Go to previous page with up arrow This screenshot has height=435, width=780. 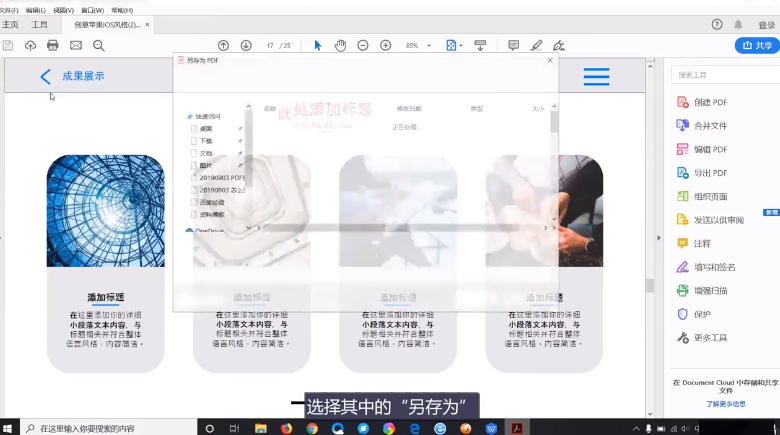[223, 45]
